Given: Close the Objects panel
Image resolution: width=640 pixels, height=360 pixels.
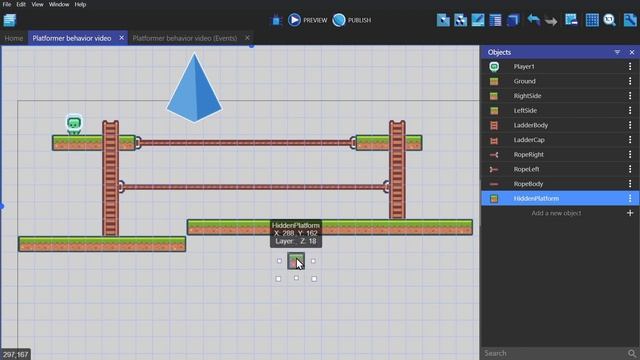Looking at the screenshot, I should point(632,52).
